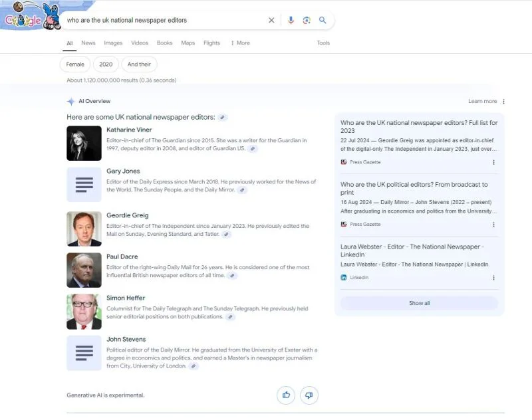Apply the And their refinement chip
This screenshot has height=420, width=532.
[x=139, y=64]
